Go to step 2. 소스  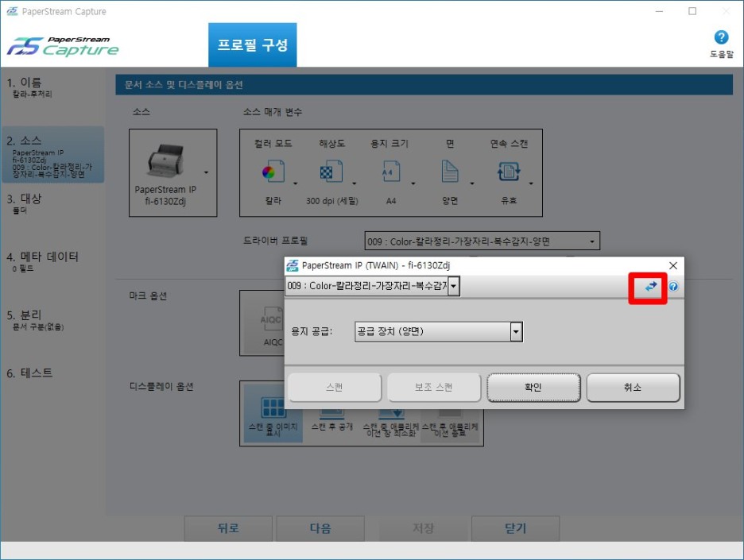[52, 156]
